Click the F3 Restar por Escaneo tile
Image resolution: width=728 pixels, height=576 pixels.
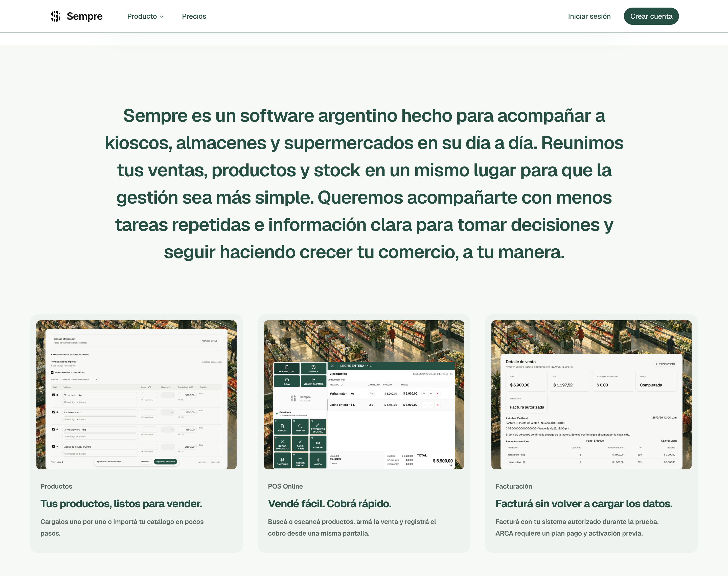click(x=318, y=427)
